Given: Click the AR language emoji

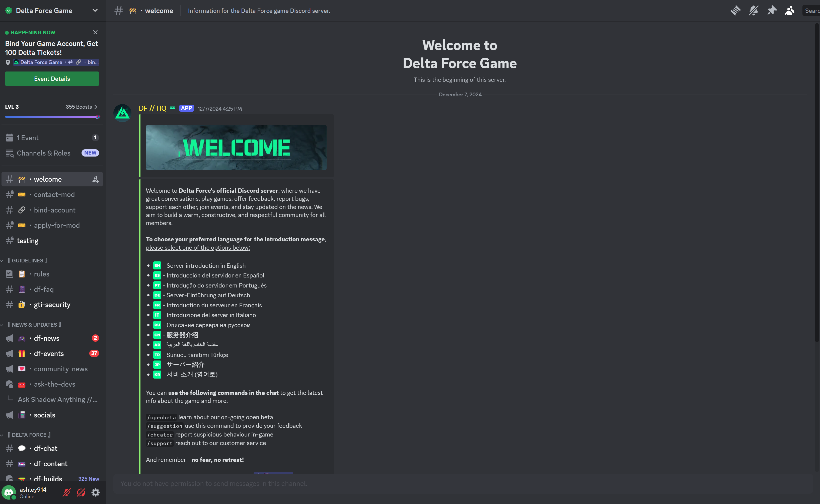Looking at the screenshot, I should pos(157,345).
